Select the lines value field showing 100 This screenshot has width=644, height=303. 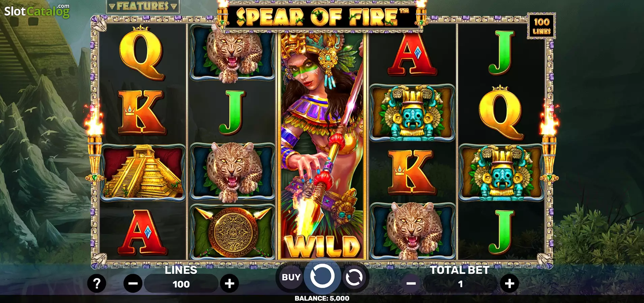181,284
